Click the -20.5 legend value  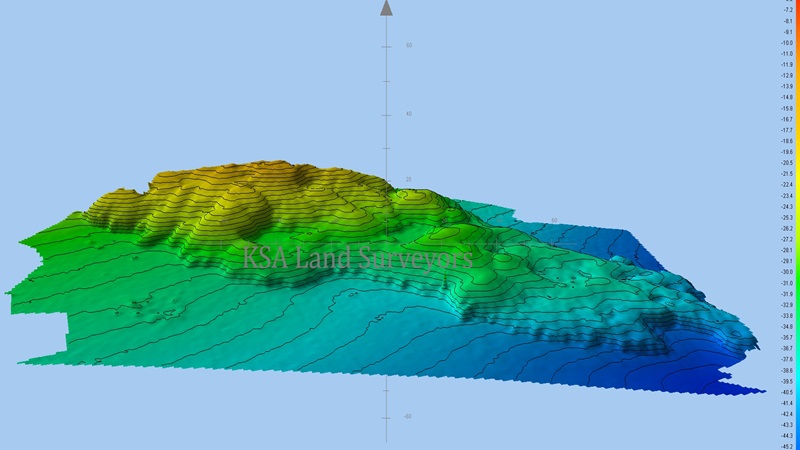point(787,163)
